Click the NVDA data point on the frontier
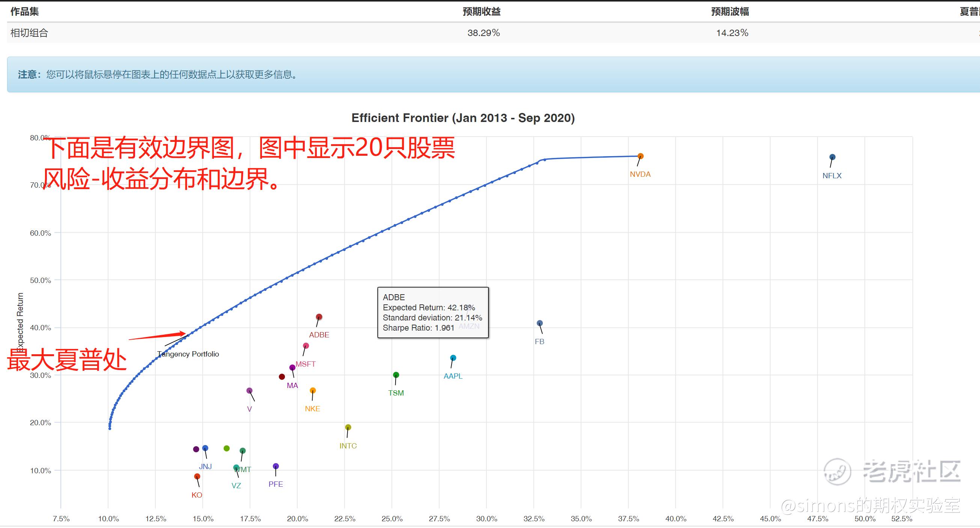Image resolution: width=980 pixels, height=528 pixels. [640, 156]
